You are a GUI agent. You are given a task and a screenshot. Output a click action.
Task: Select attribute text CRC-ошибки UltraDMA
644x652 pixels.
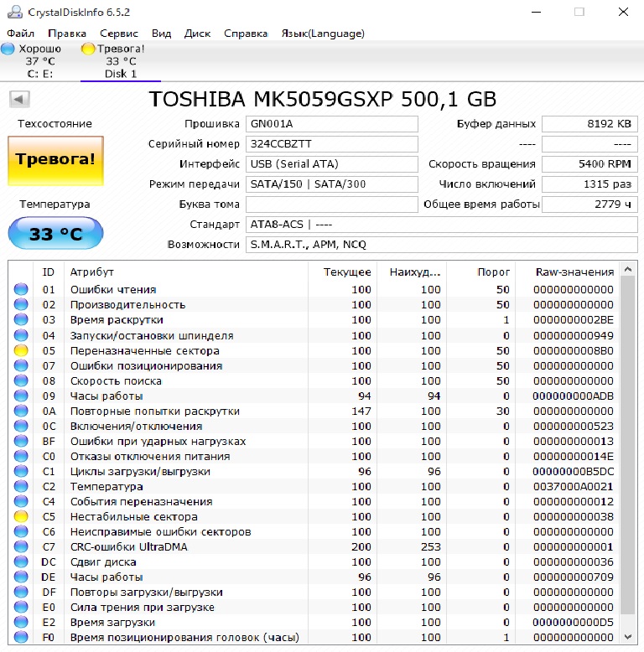coord(129,546)
